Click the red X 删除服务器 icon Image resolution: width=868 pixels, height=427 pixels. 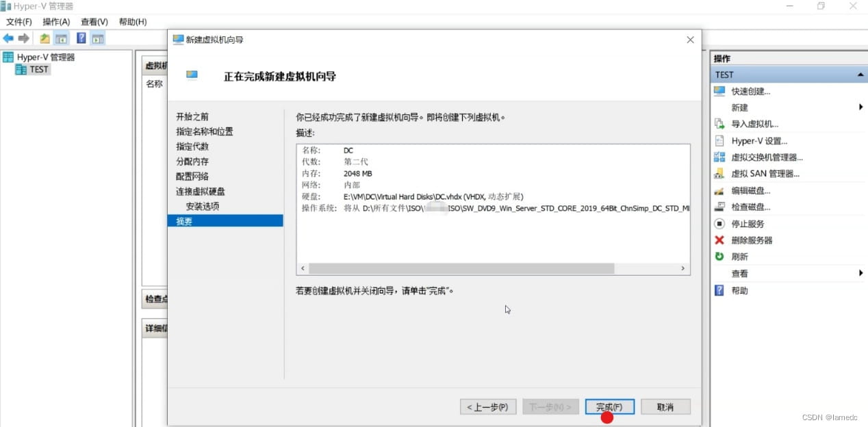click(719, 240)
